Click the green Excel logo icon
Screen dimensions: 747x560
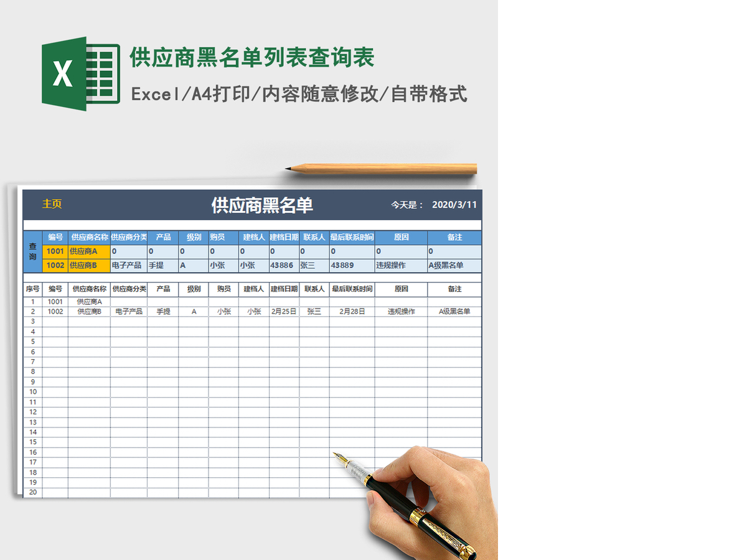click(x=81, y=74)
